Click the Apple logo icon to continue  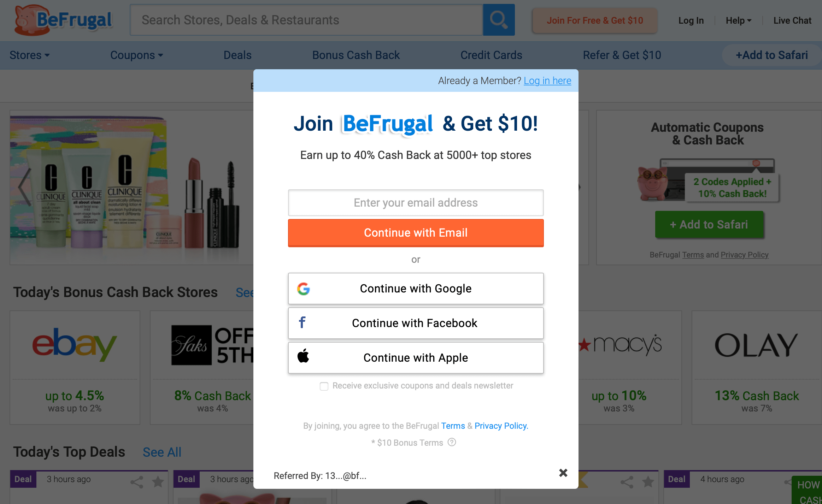click(304, 357)
